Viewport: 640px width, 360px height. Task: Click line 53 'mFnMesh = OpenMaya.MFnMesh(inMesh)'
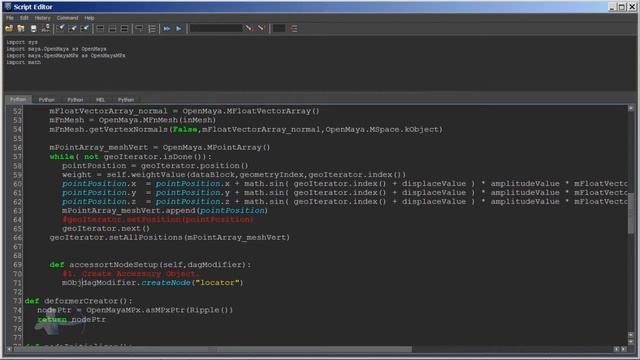pos(133,120)
